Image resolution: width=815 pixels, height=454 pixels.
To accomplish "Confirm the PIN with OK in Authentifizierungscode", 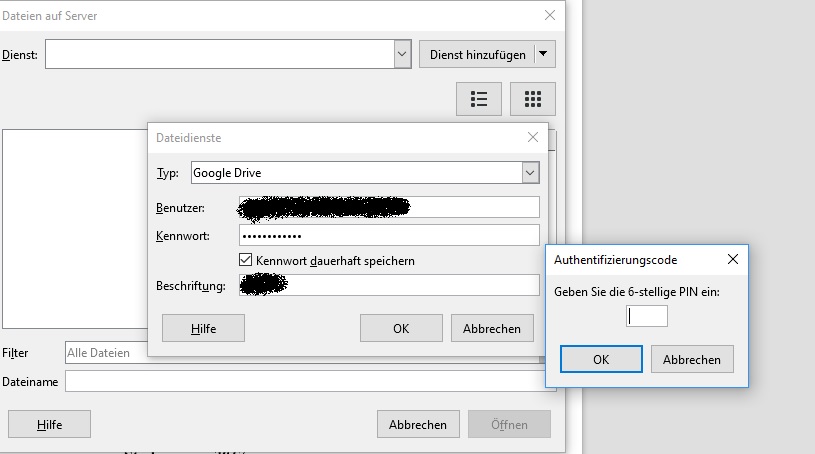I will pyautogui.click(x=601, y=359).
